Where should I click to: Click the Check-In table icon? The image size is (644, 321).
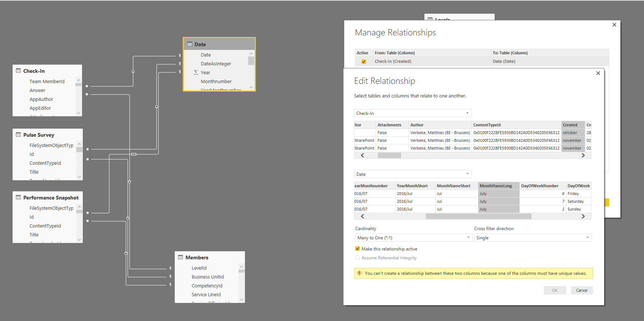coord(18,71)
